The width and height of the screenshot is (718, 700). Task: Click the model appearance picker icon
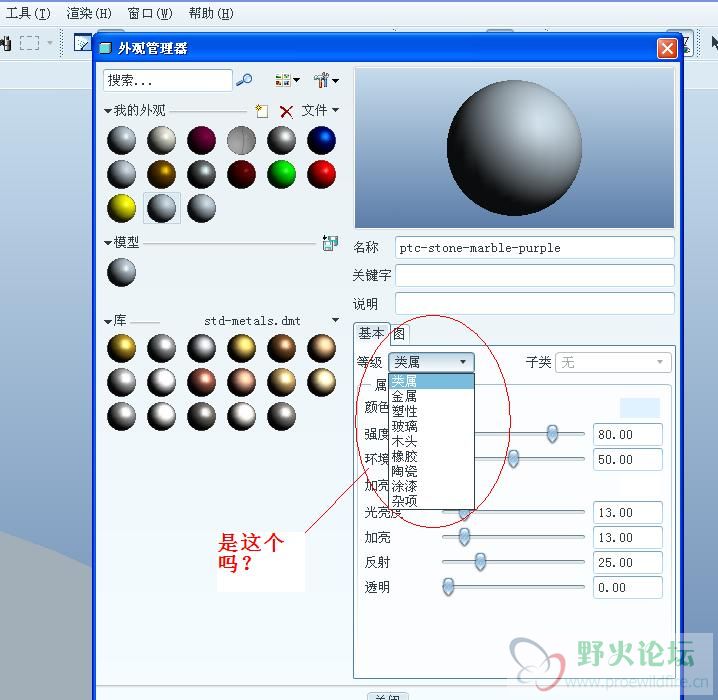330,243
